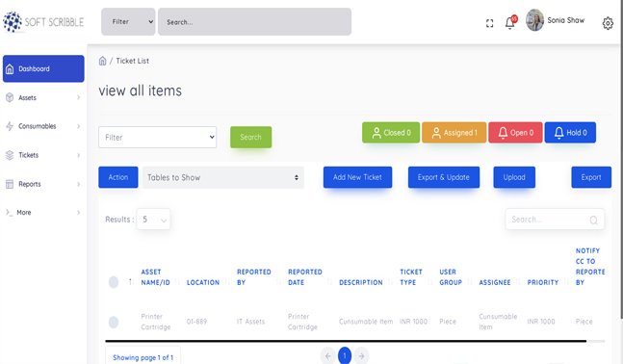Expand More submenu chevron
Screen dimensions: 623x364
coord(78,212)
